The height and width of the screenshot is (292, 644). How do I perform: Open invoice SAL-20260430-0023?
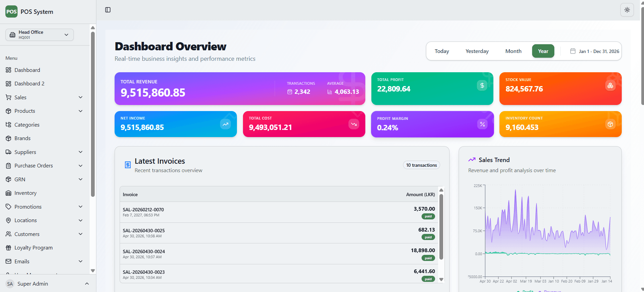pyautogui.click(x=279, y=274)
